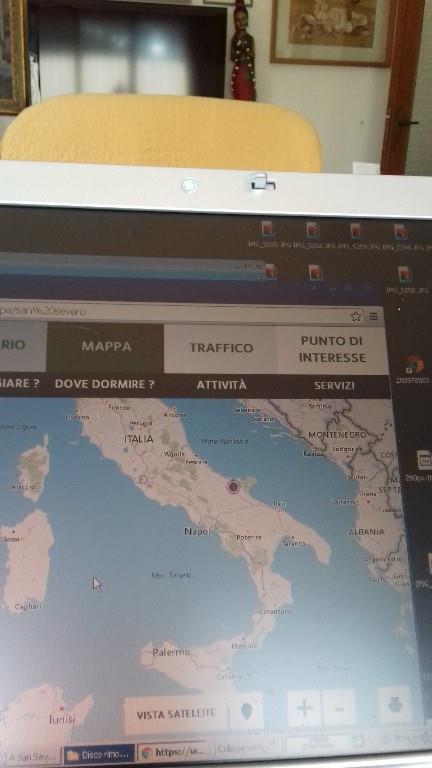Open the 'Disco rimo...' taskbar folder
The image size is (432, 768).
tap(98, 755)
